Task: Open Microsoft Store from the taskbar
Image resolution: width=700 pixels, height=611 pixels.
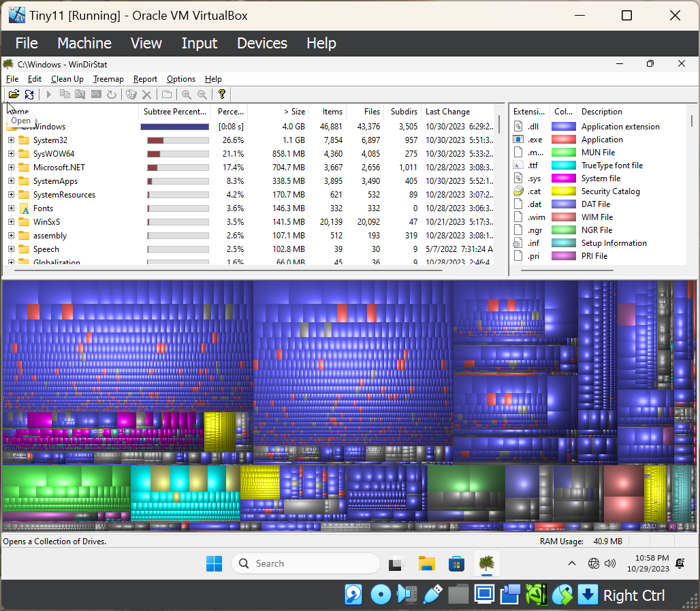Action: [x=456, y=563]
